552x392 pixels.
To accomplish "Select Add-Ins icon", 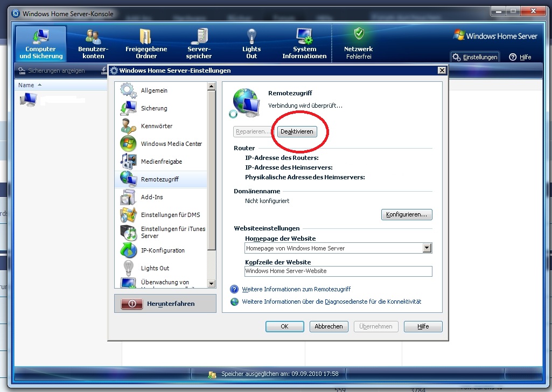I will tap(129, 197).
